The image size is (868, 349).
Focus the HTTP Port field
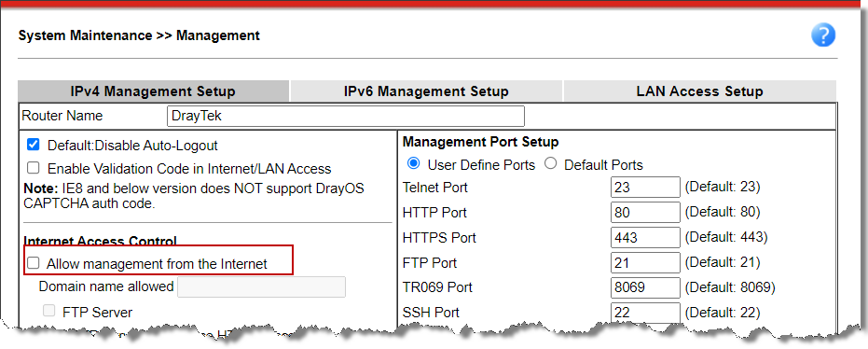(645, 212)
